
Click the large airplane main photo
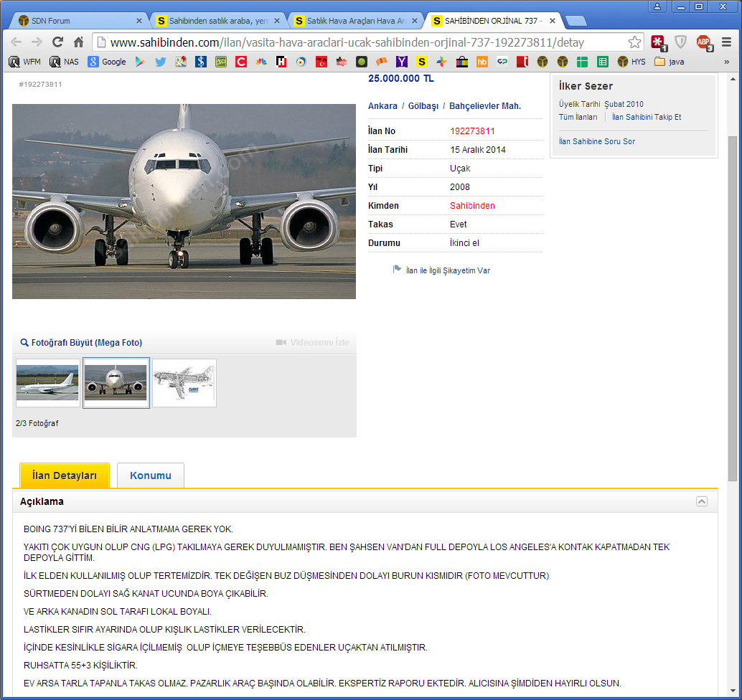point(184,202)
